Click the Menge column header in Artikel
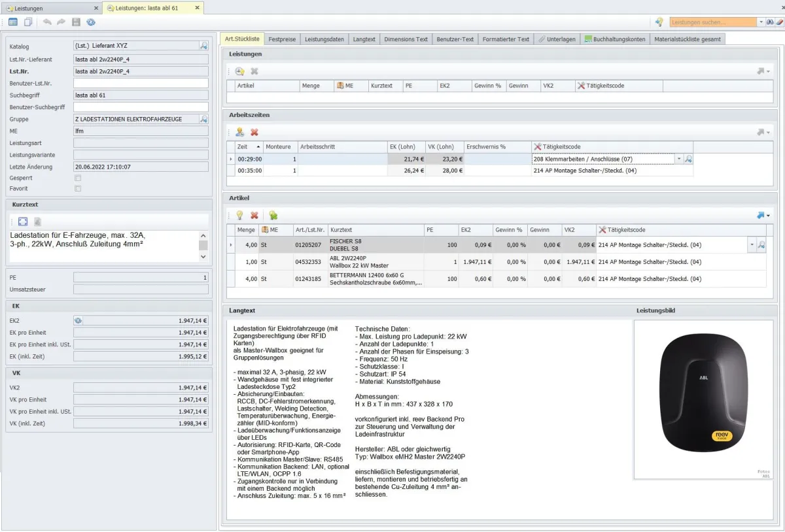This screenshot has width=785, height=532. [246, 230]
